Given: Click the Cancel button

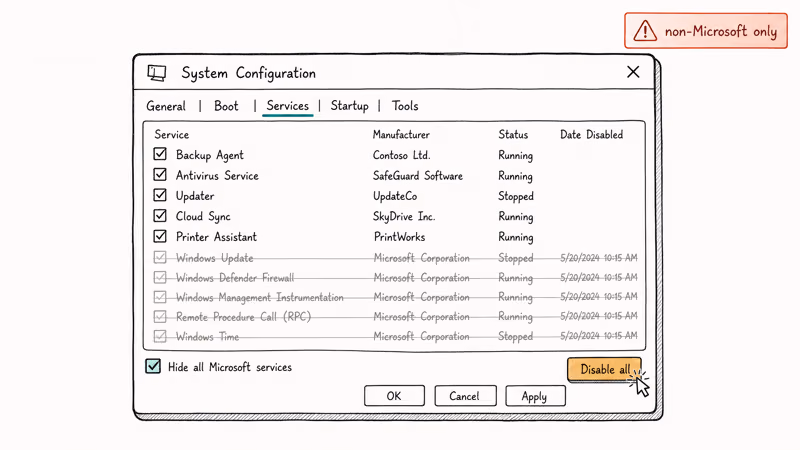Looking at the screenshot, I should click(x=465, y=396).
